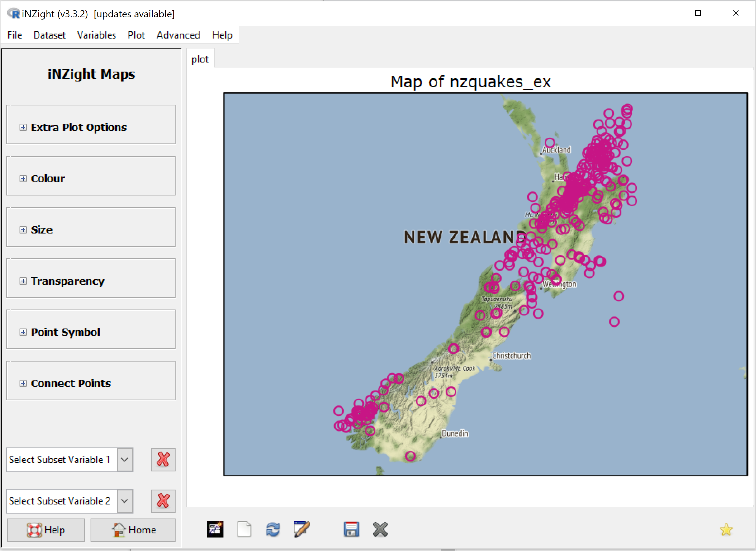Click the Advanced menu item
This screenshot has width=756, height=551.
coord(177,35)
